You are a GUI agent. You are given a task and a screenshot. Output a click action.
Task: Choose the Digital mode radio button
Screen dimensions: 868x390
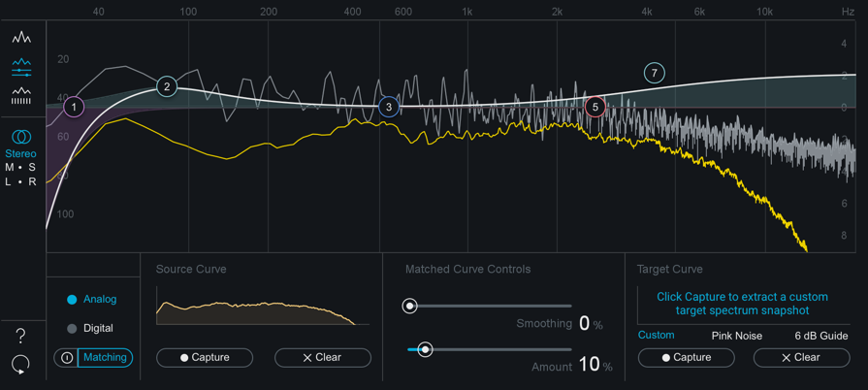72,329
